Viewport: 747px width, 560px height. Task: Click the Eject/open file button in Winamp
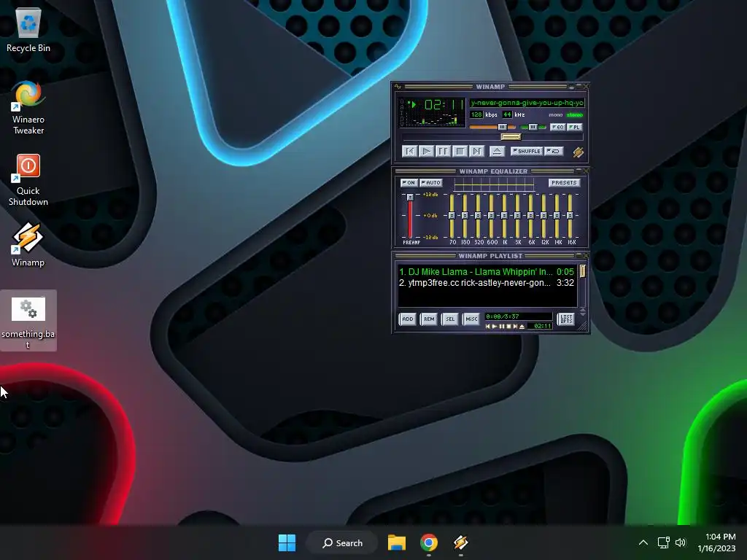[x=497, y=152]
